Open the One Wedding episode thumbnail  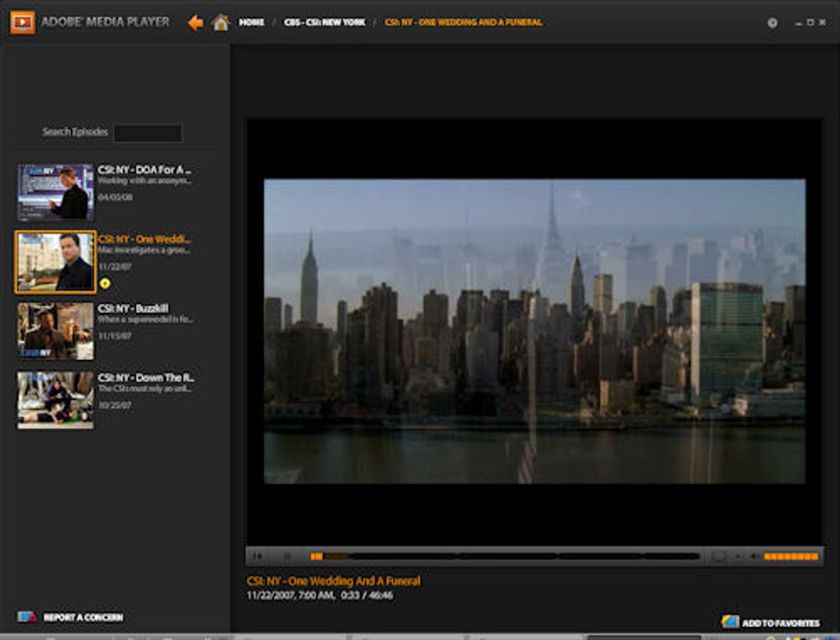[x=55, y=262]
